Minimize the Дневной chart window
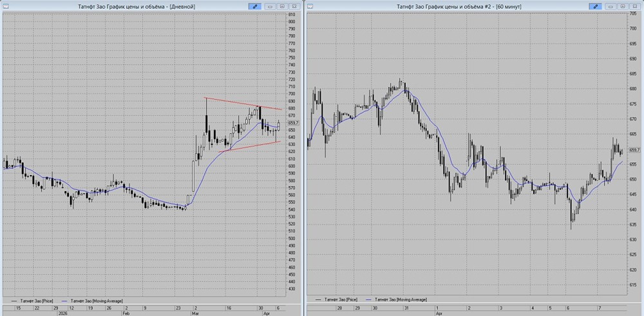644x316 pixels. click(x=270, y=6)
